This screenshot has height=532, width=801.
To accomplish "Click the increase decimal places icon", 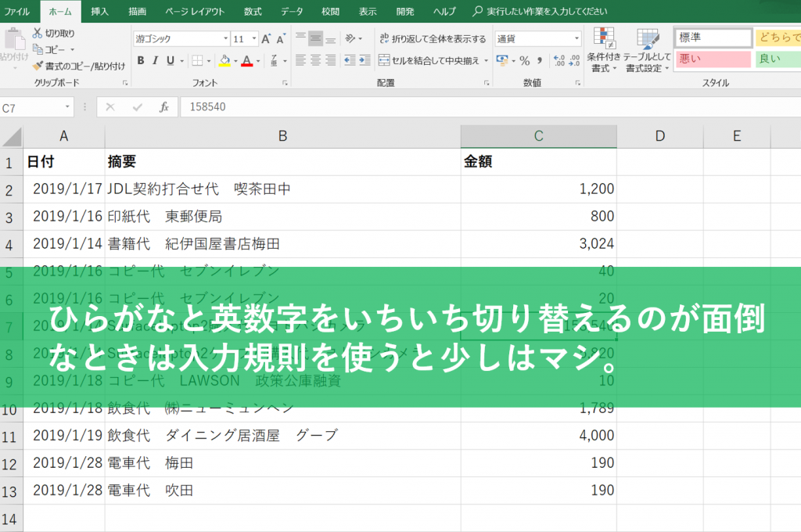I will pyautogui.click(x=559, y=60).
